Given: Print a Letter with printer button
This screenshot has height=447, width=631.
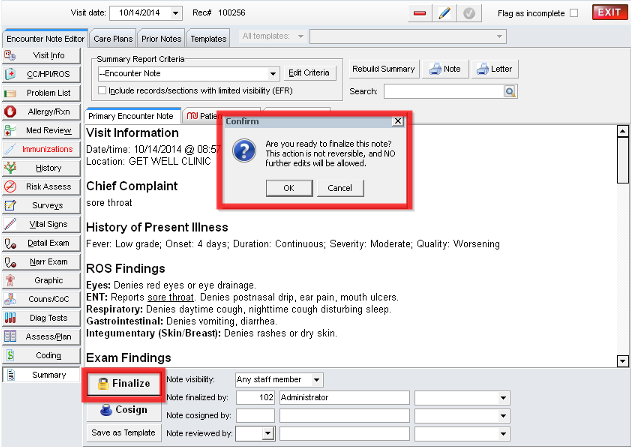Looking at the screenshot, I should (495, 69).
